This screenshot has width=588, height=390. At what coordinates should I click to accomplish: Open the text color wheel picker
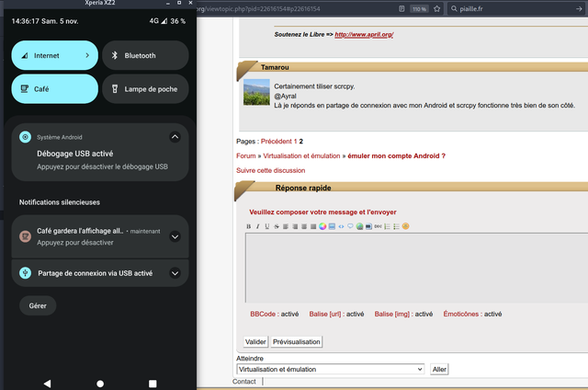[x=322, y=226]
